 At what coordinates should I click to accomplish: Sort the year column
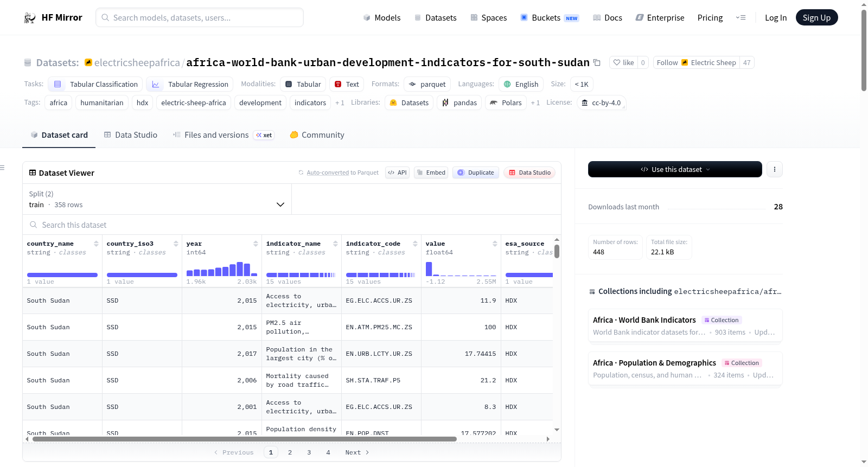point(256,244)
